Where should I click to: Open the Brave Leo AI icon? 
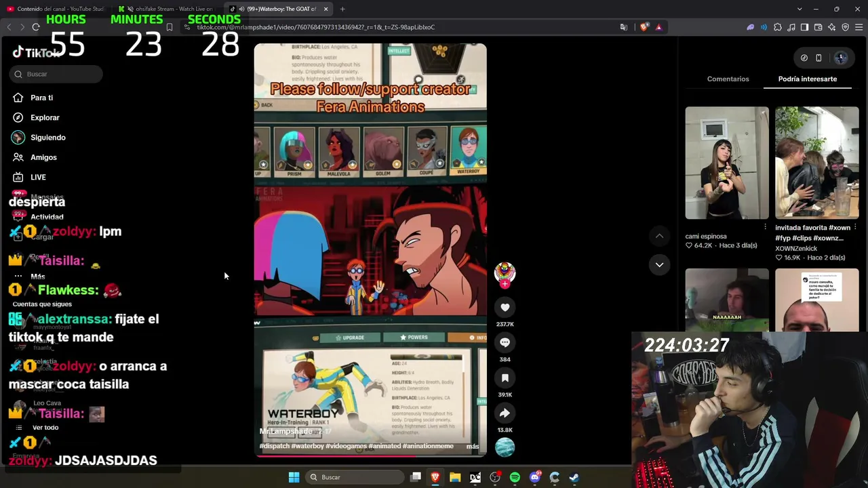click(831, 27)
